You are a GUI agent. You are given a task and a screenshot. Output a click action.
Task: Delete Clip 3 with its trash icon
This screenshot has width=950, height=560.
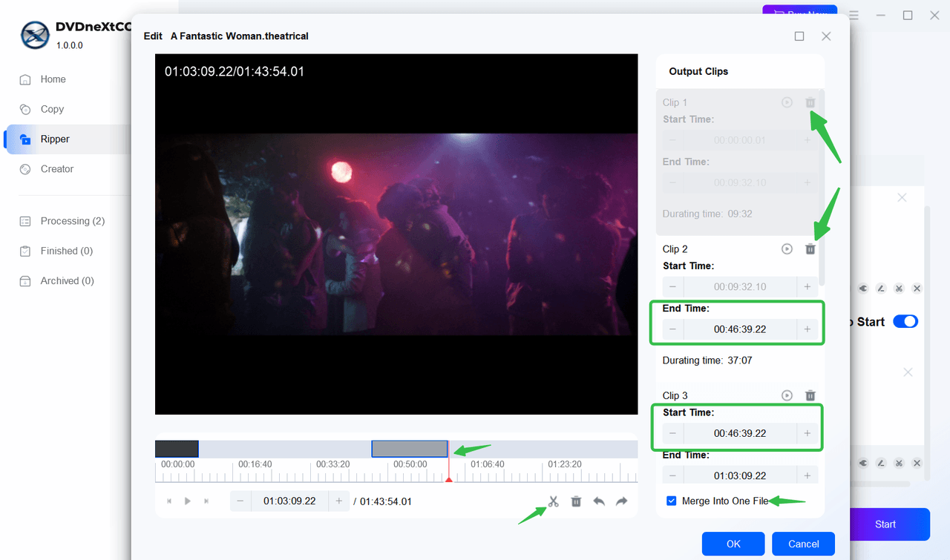pyautogui.click(x=810, y=395)
